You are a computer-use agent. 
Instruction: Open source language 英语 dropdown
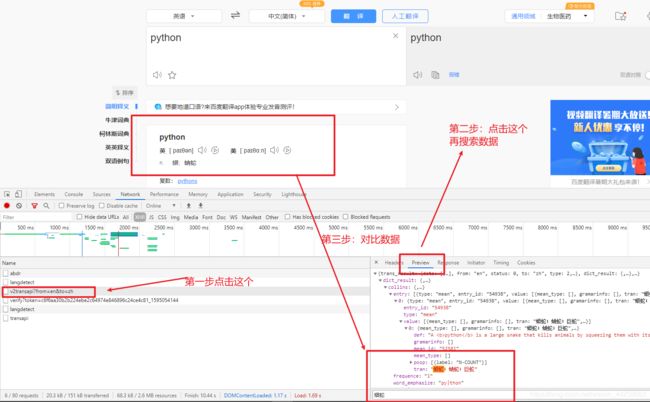click(x=184, y=16)
